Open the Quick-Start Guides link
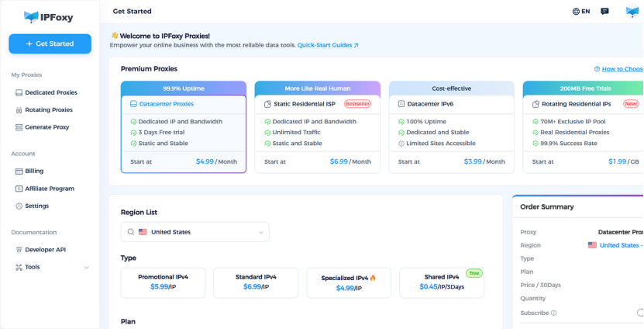Viewport: 644px width, 329px height. (x=328, y=46)
